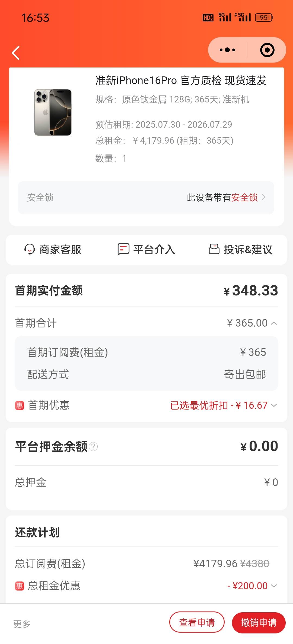Tap the platform intervention message icon

click(x=123, y=249)
